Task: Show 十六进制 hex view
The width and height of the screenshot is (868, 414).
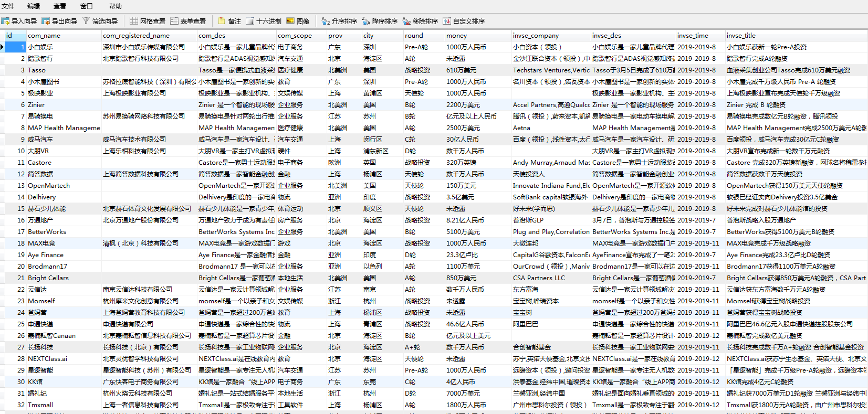Action: point(264,21)
